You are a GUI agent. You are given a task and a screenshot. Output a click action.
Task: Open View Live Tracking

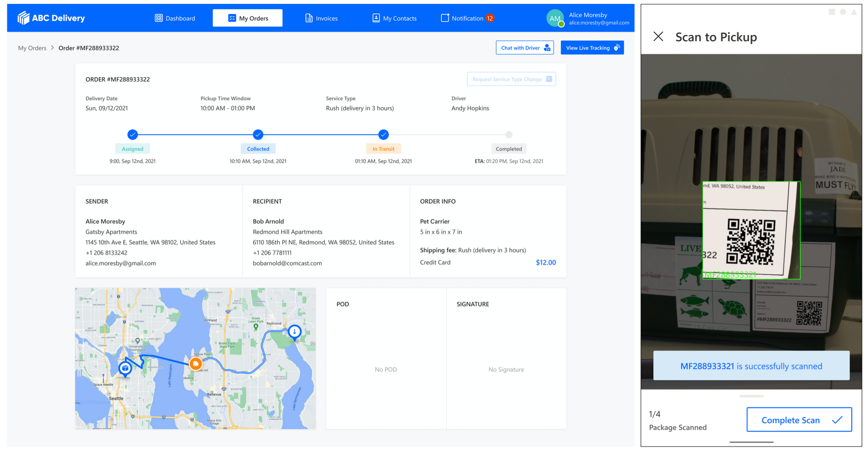pyautogui.click(x=592, y=48)
